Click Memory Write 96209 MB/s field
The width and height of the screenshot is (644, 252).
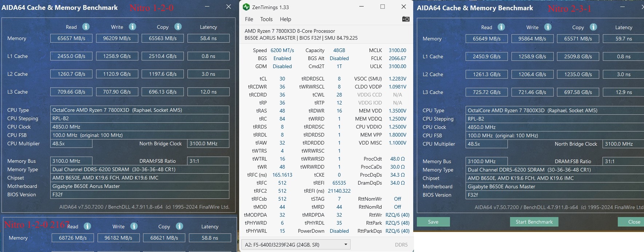pos(117,38)
